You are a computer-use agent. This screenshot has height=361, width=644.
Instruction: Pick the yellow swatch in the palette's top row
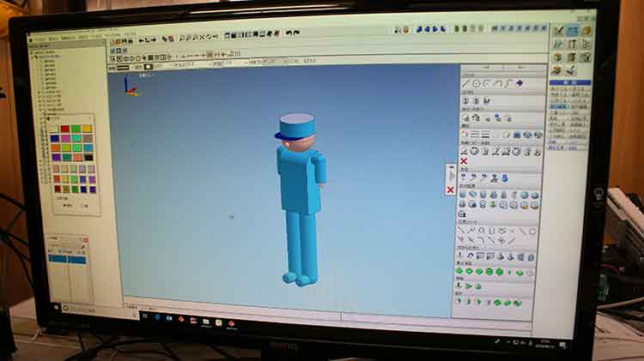click(x=87, y=129)
